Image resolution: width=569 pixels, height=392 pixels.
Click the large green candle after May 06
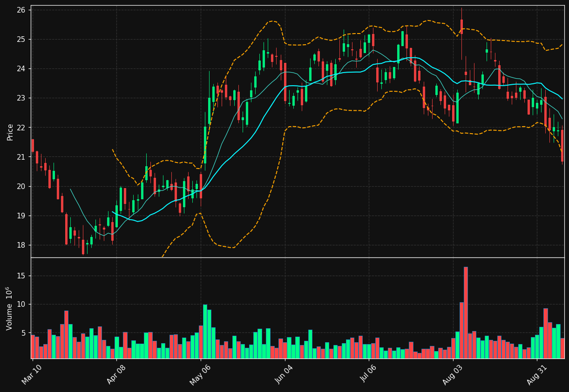coord(205,145)
